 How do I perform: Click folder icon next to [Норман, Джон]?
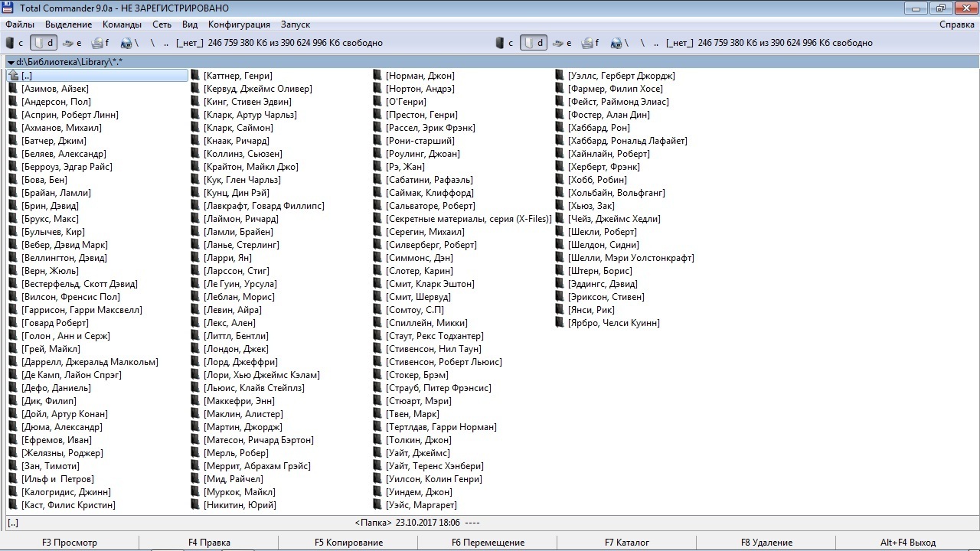[377, 76]
